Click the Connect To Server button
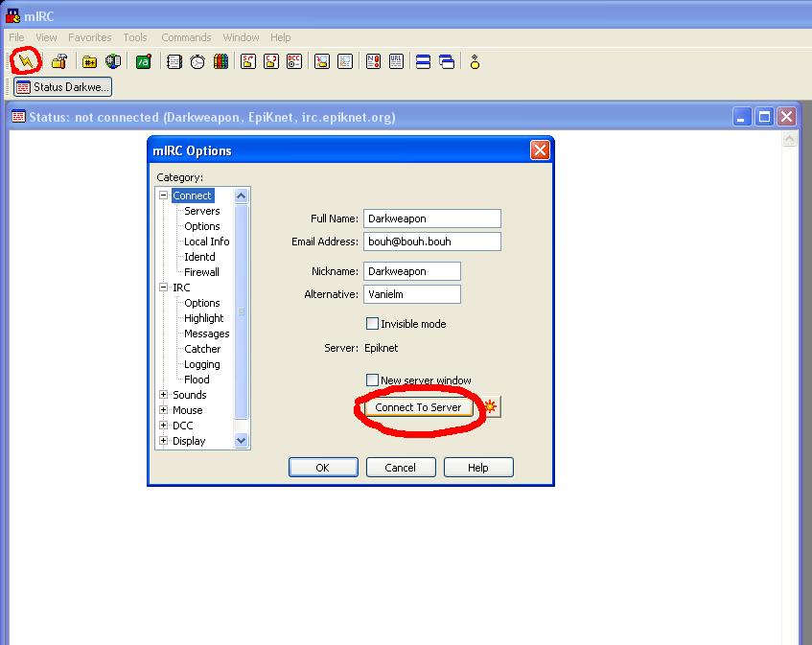812x645 pixels. click(418, 407)
